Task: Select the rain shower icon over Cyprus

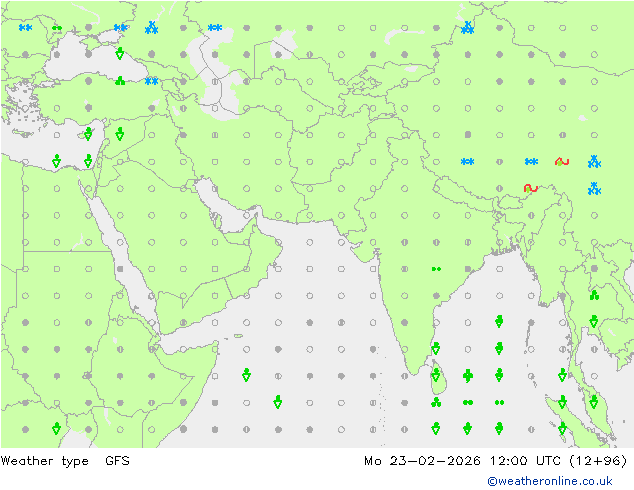Action: click(x=88, y=134)
